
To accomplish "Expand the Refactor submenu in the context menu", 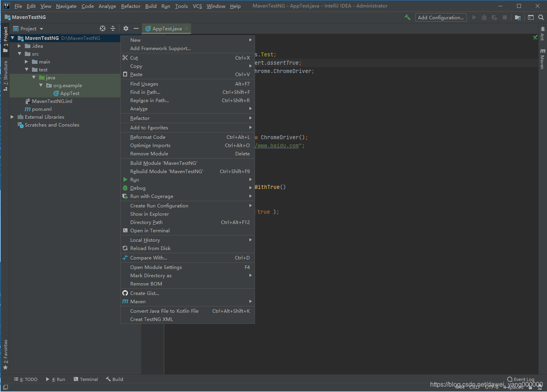I will pyautogui.click(x=187, y=118).
